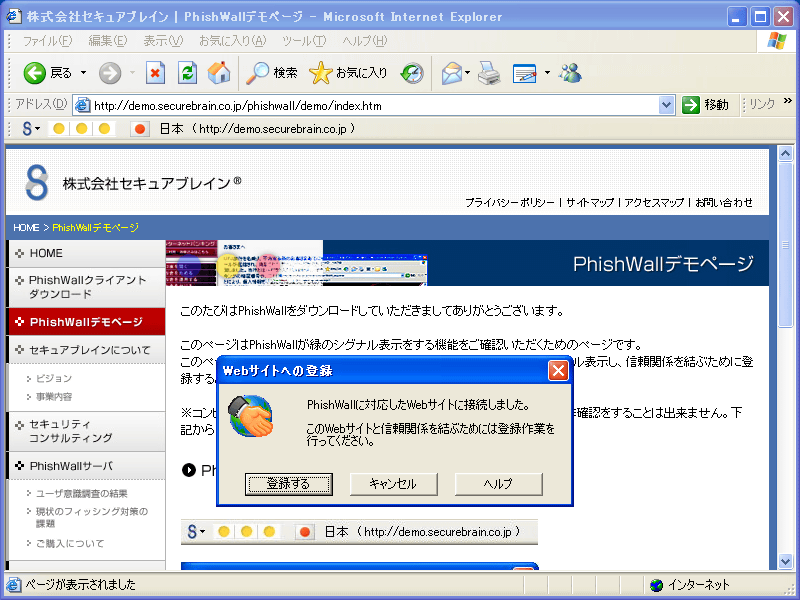The height and width of the screenshot is (600, 800).
Task: Click the Back arrow icon in IE toolbar
Action: pos(35,73)
